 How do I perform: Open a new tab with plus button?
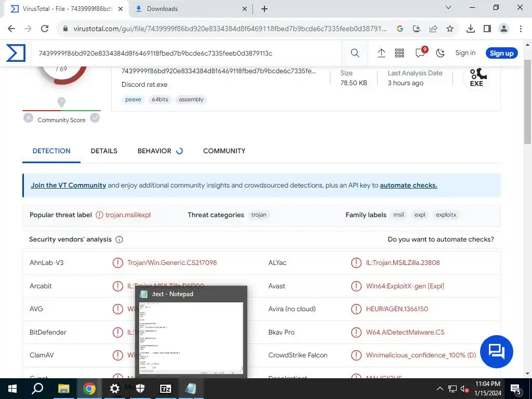click(x=264, y=9)
